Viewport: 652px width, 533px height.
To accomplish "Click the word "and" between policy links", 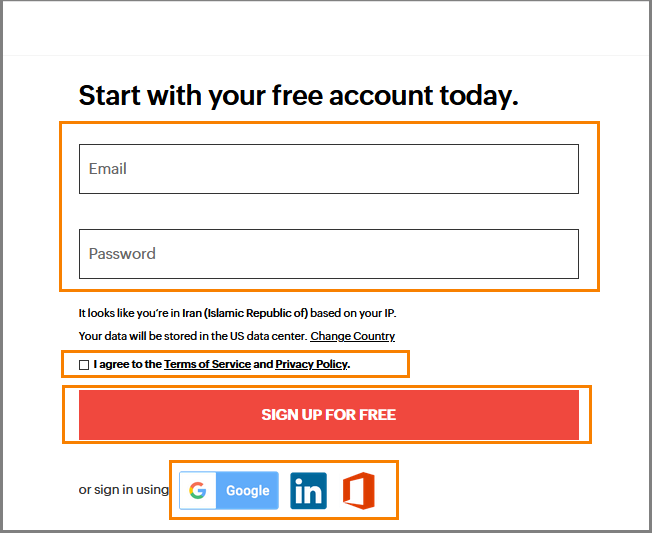I will click(x=263, y=365).
